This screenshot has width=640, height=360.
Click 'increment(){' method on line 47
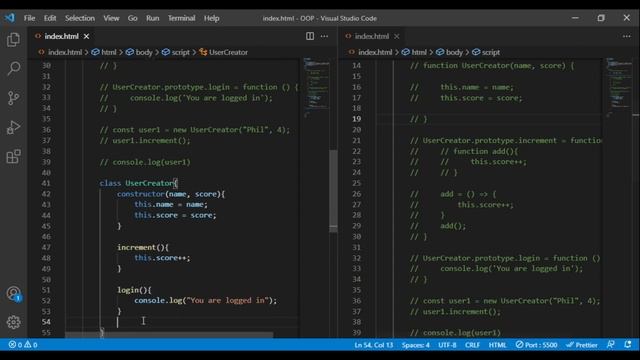coord(143,247)
